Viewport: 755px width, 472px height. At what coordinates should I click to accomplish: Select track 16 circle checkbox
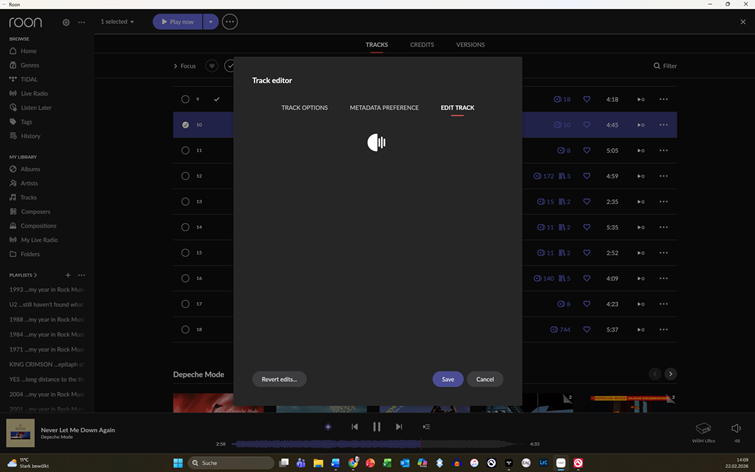tap(185, 278)
